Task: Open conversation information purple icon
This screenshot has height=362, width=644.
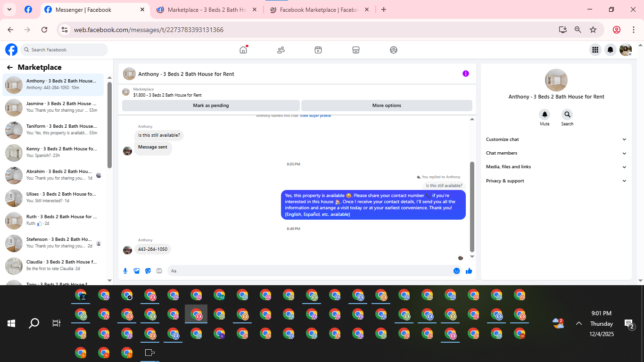Action: pyautogui.click(x=466, y=74)
